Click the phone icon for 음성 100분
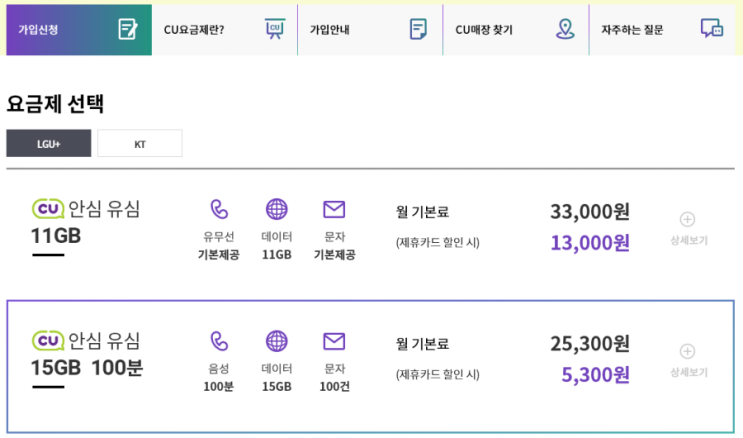Viewport: 743px width, 438px height. pos(219,341)
